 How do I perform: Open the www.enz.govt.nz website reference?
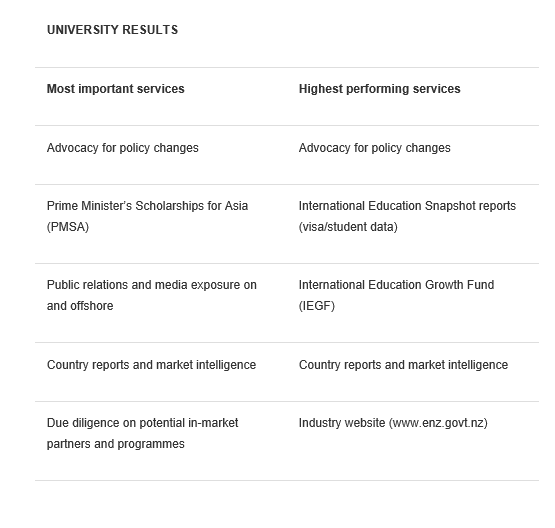pos(438,423)
